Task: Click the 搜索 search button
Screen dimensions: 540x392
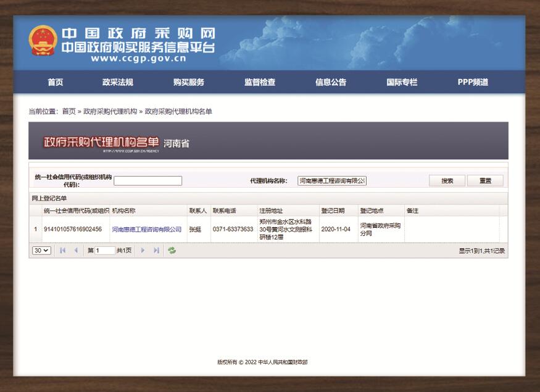Action: coord(447,180)
